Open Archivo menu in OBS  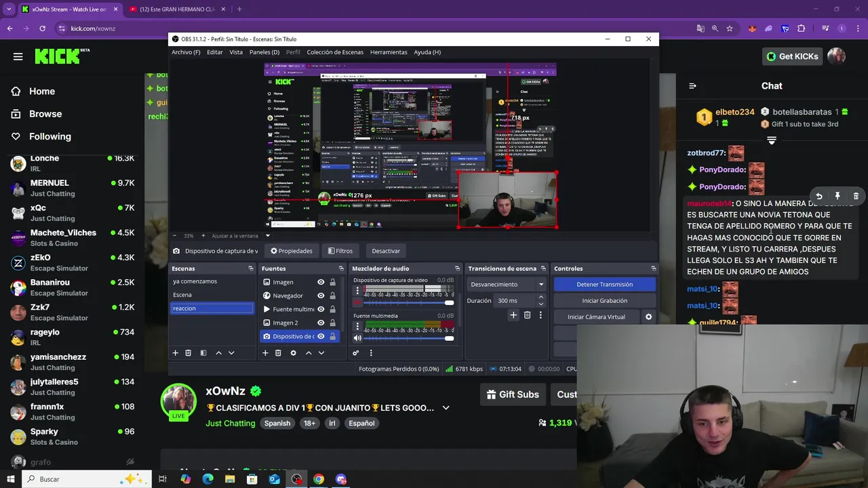coord(186,52)
